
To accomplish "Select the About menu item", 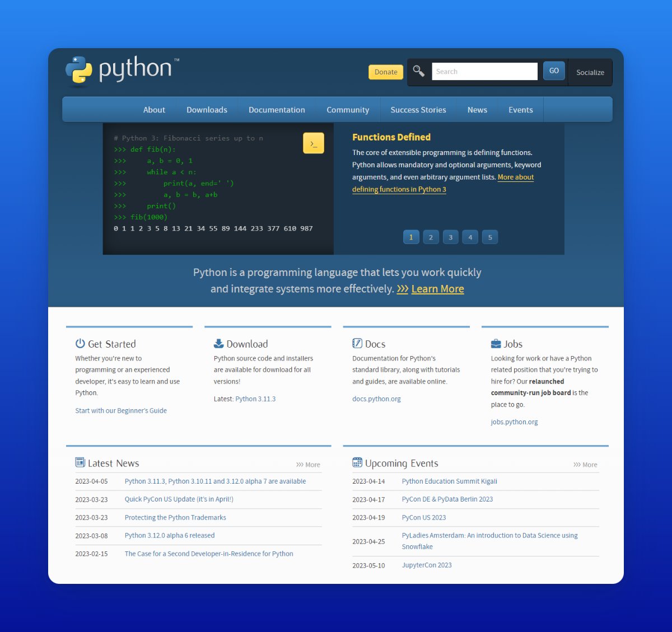I will point(154,109).
